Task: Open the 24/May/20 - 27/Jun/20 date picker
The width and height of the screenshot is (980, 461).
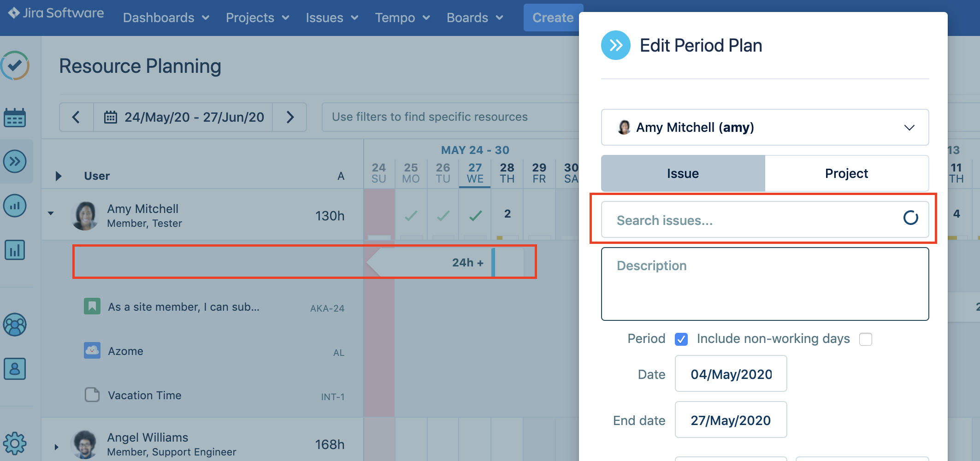Action: [x=183, y=117]
